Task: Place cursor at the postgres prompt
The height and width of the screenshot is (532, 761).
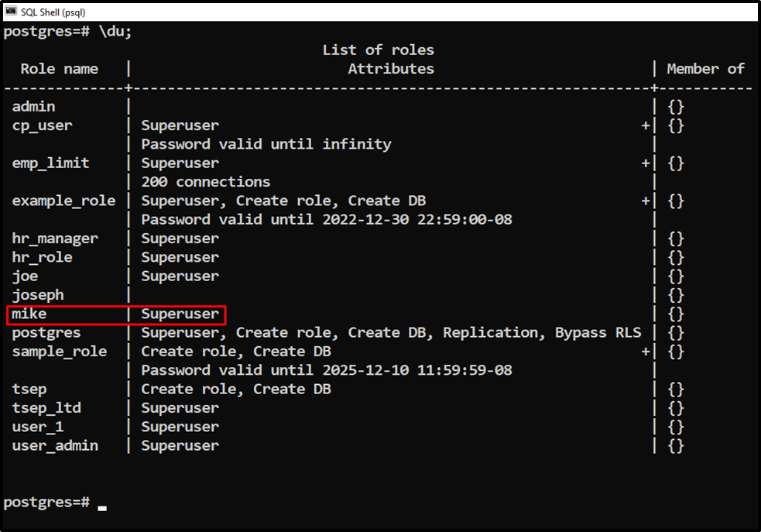Action: tap(101, 503)
